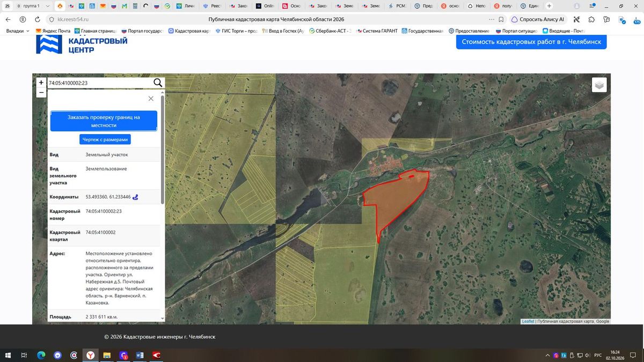Go back in browser history
This screenshot has width=644, height=362.
click(x=8, y=19)
